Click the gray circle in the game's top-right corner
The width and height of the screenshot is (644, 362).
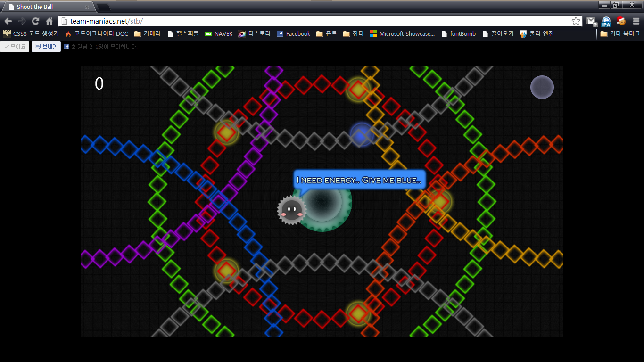point(542,87)
